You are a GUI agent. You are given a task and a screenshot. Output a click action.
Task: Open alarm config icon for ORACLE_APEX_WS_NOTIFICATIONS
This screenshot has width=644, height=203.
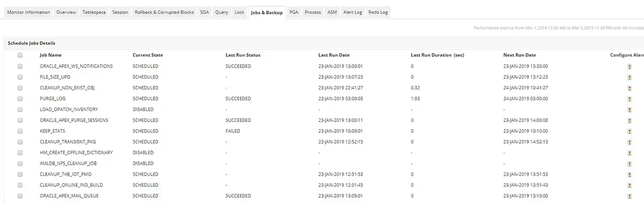tap(630, 66)
